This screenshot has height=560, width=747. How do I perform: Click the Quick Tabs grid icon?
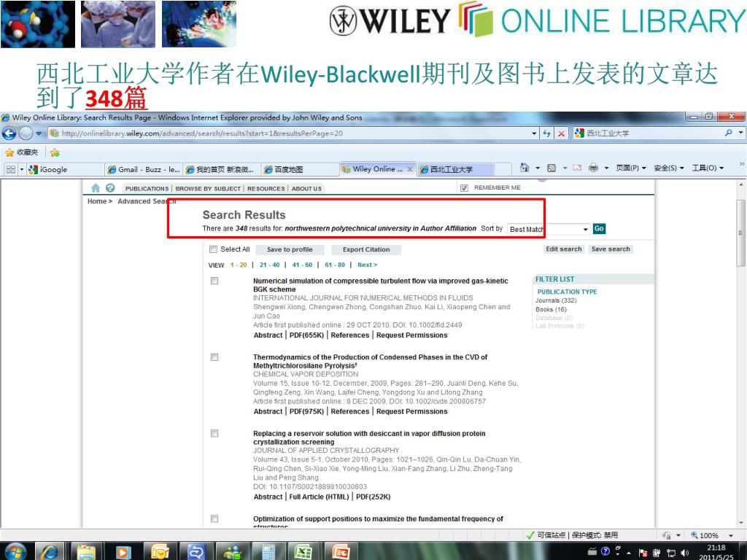coord(11,169)
